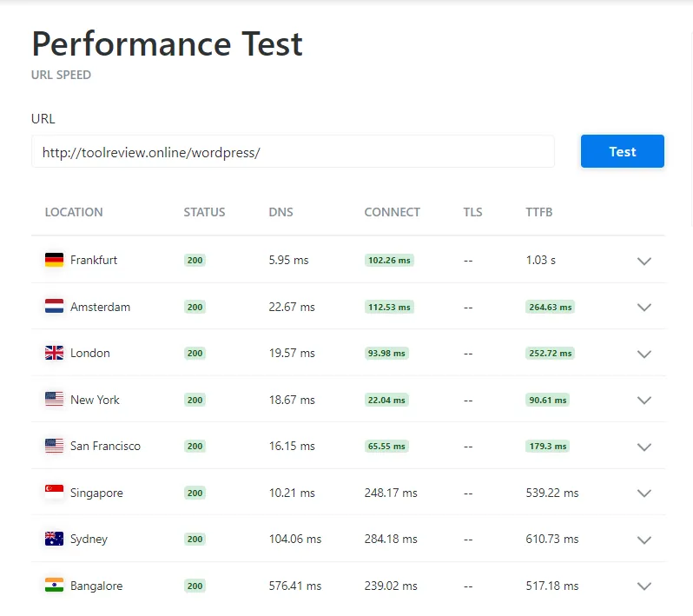This screenshot has width=693, height=616.
Task: Click the Singapore flag icon
Action: 54,492
